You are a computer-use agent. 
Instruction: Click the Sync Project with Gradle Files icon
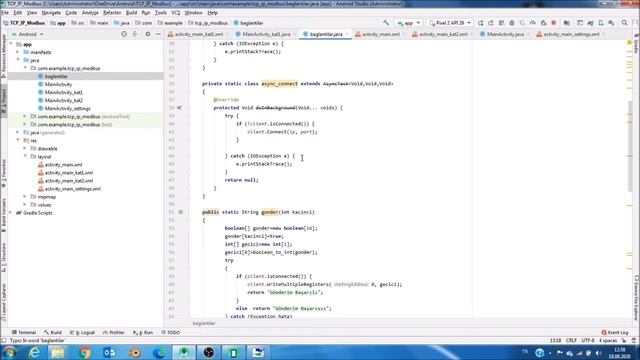[x=590, y=23]
